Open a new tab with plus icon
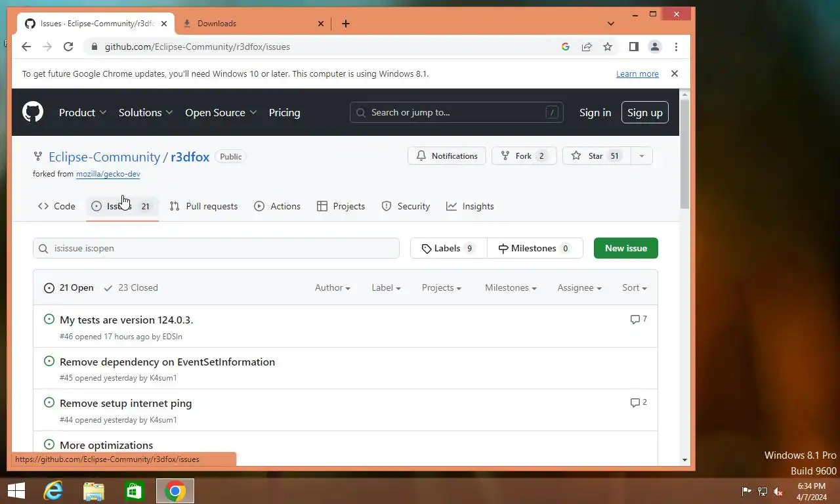Viewport: 840px width, 504px height. tap(346, 24)
